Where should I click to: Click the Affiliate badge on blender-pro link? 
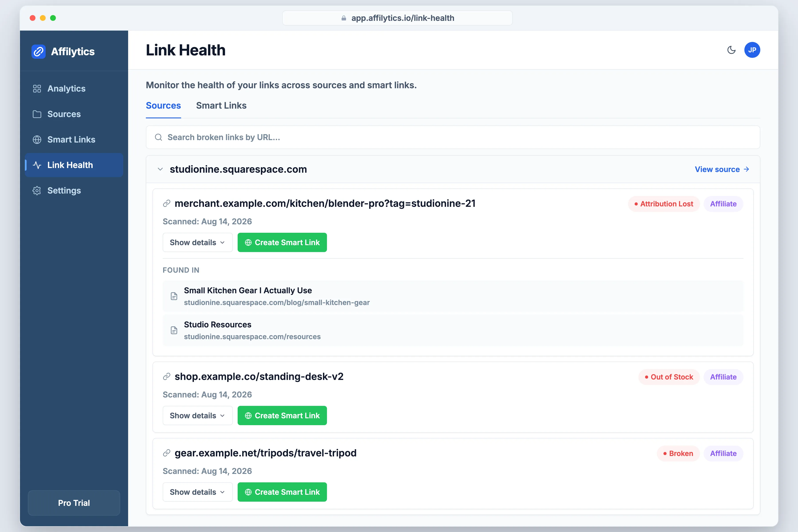pos(723,204)
